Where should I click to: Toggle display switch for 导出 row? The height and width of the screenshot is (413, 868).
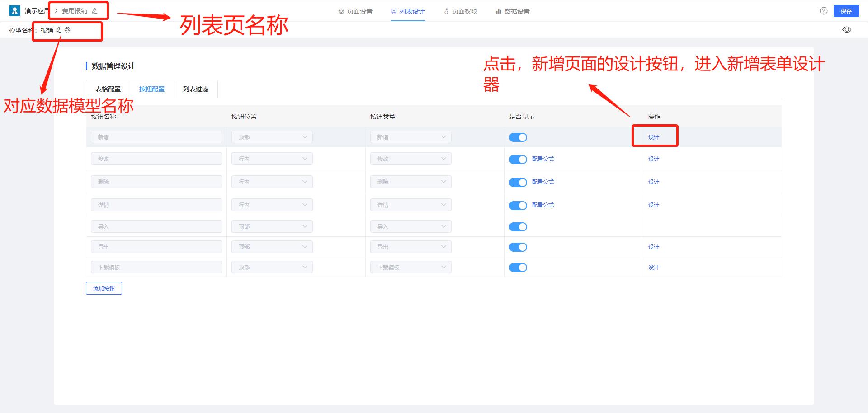pos(518,247)
